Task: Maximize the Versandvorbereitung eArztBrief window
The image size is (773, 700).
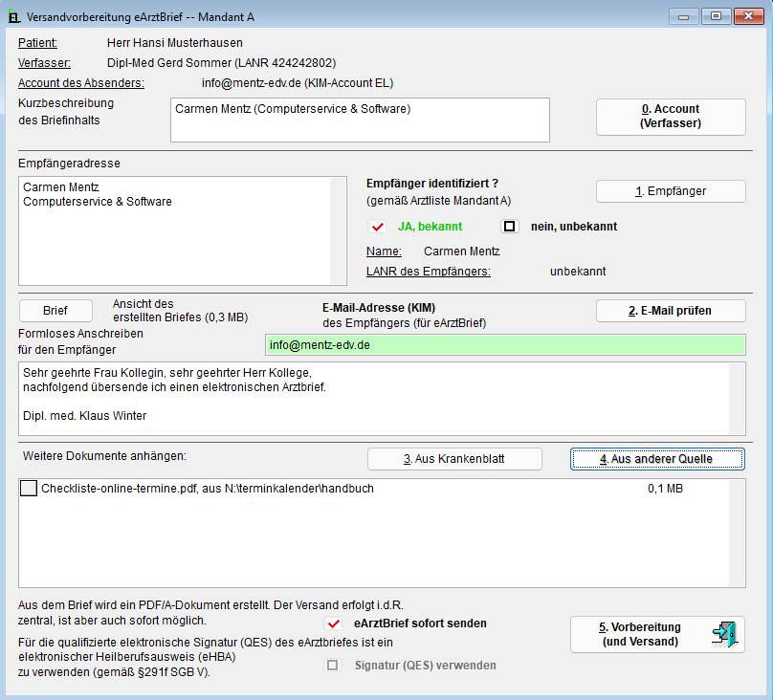Action: (x=714, y=15)
